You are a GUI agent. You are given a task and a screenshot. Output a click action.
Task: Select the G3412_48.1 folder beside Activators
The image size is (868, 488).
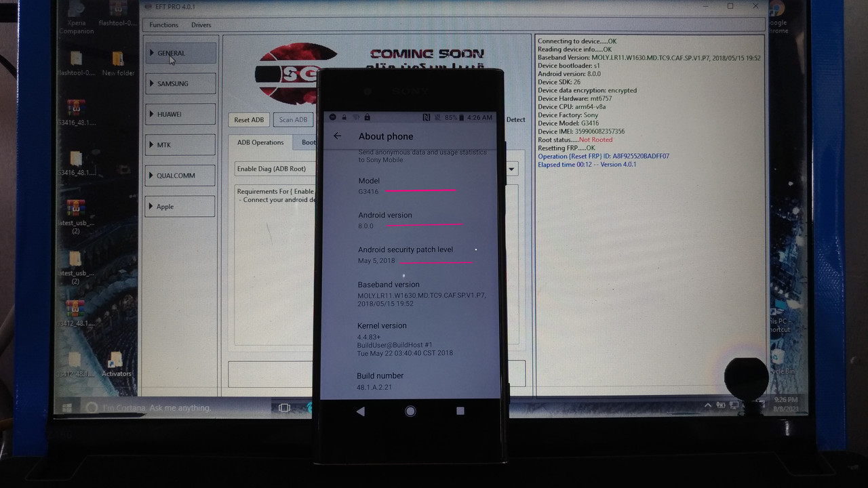[x=76, y=363]
